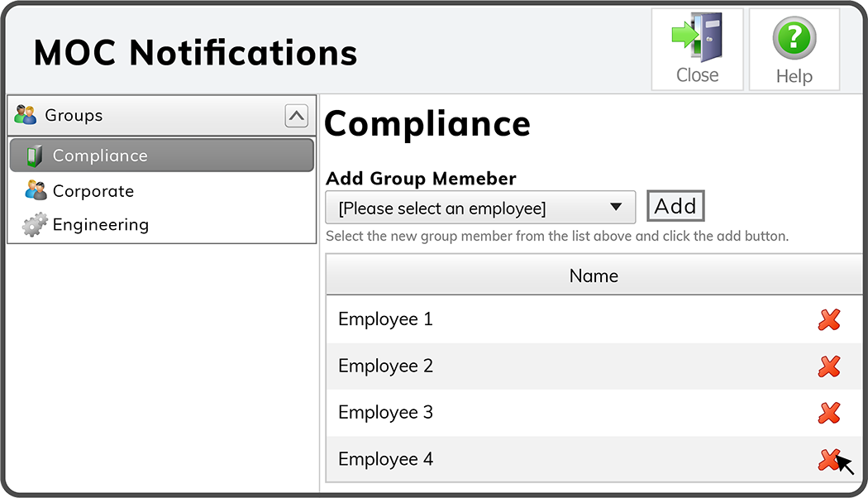Open Help with the green question icon
This screenshot has height=498, width=868.
tap(794, 50)
